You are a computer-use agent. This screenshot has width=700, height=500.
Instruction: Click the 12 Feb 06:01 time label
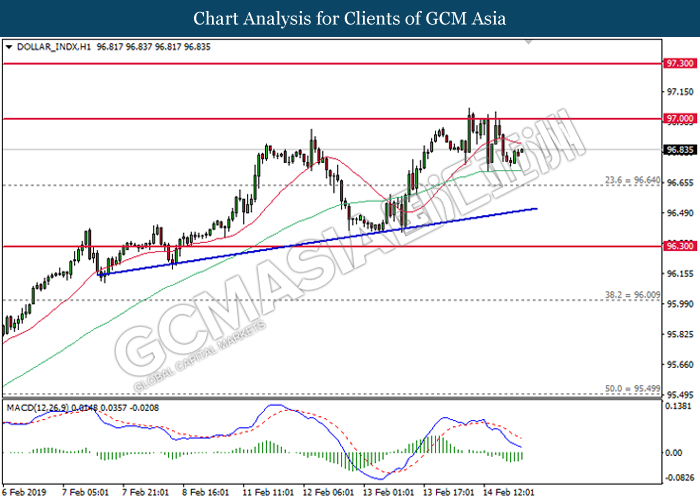328,492
